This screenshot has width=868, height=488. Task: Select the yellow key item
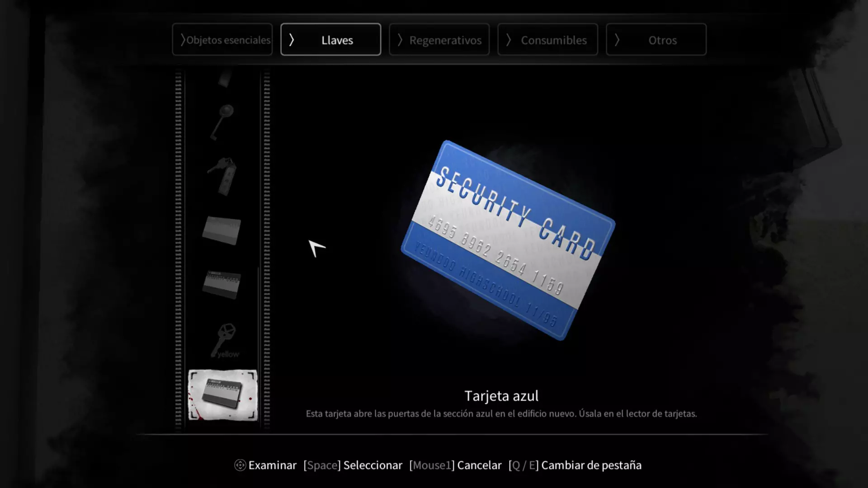pos(224,341)
